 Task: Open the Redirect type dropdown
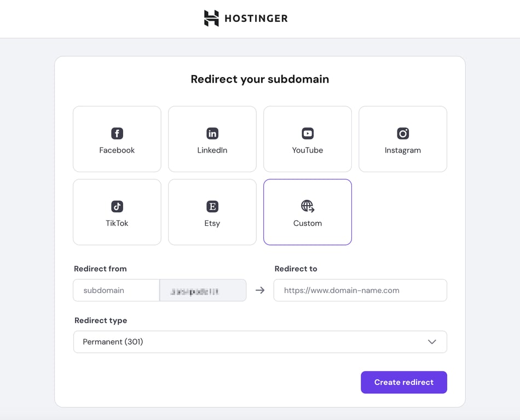point(260,341)
